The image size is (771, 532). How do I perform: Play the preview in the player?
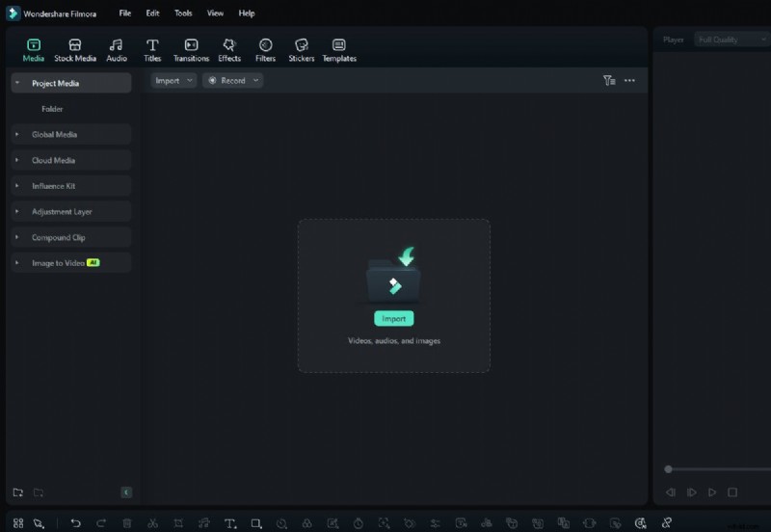(712, 492)
